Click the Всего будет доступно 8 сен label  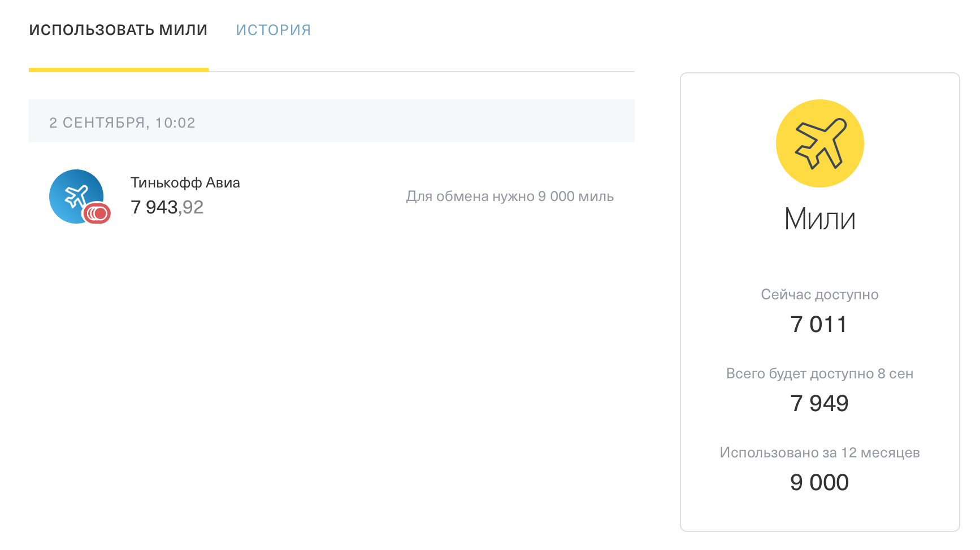tap(820, 374)
